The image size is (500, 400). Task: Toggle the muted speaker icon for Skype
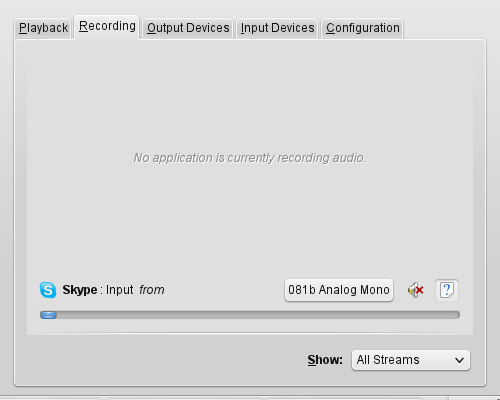coord(415,290)
